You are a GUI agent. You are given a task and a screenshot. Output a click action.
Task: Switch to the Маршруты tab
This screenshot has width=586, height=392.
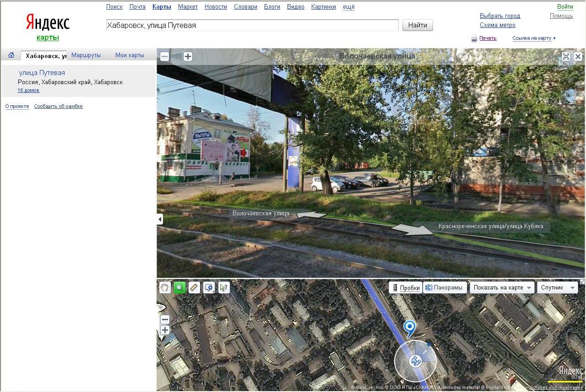tap(86, 55)
